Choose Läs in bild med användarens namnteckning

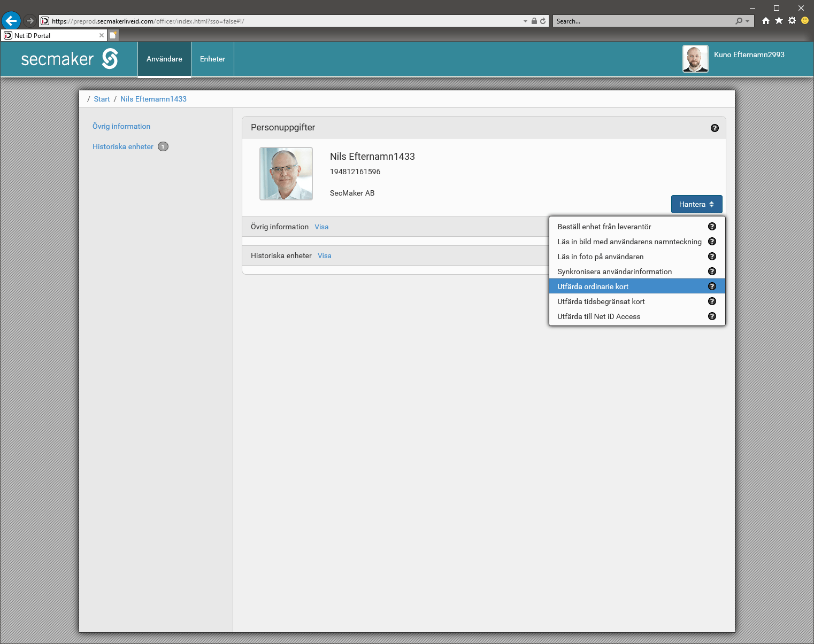click(x=629, y=242)
